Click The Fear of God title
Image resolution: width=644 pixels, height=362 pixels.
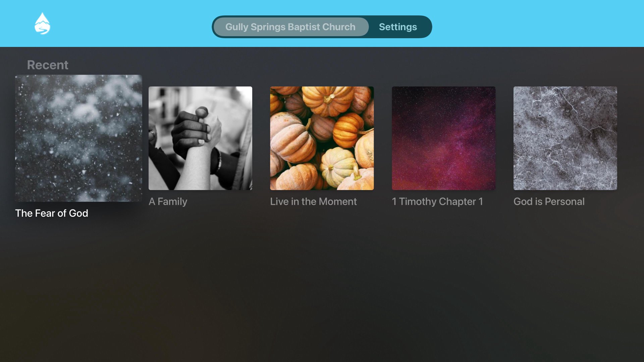52,213
